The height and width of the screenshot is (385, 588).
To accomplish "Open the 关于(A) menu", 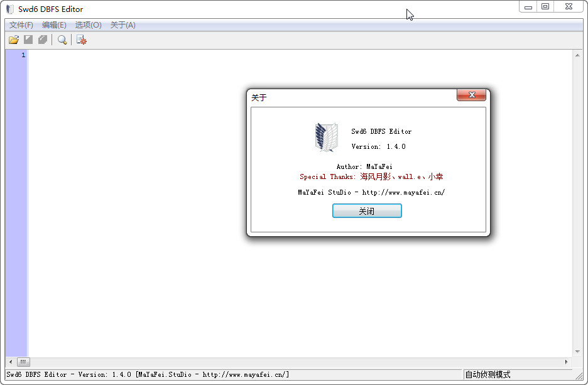I will 122,25.
